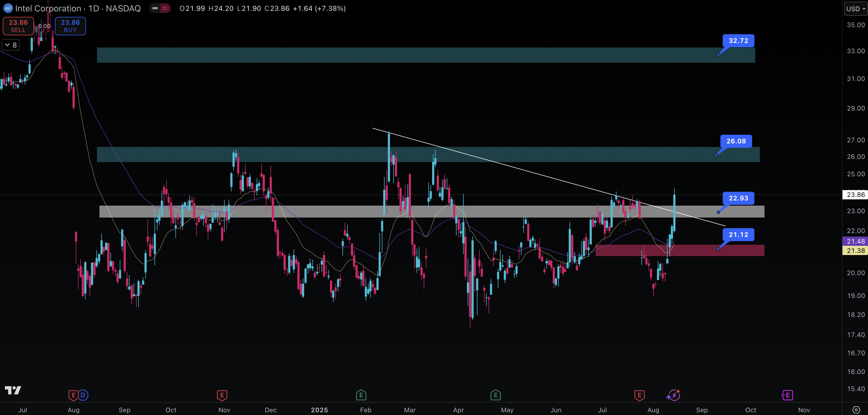This screenshot has height=415, width=868.
Task: Open the green earnings marker near May
Action: (495, 395)
